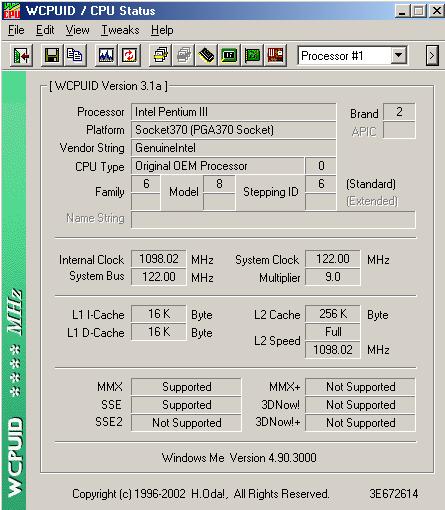Click the L2 Speed 'Full' value
The image size is (445, 510).
tap(333, 332)
